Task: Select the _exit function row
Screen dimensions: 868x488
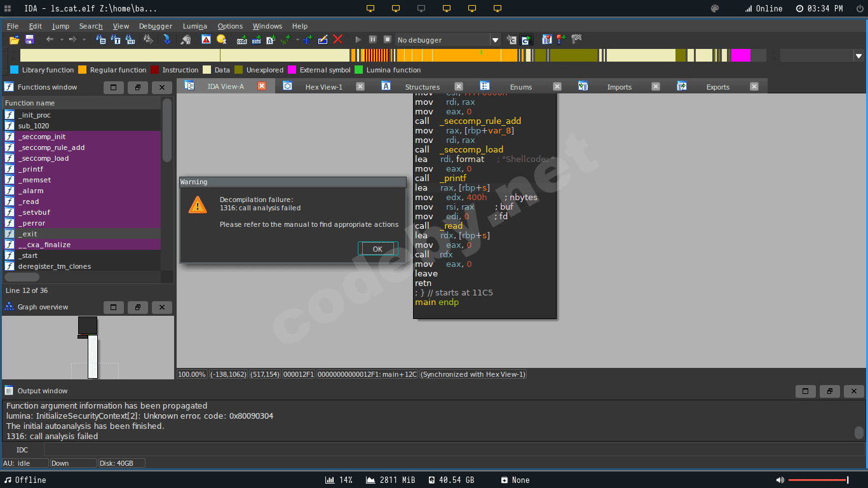Action: click(x=81, y=234)
